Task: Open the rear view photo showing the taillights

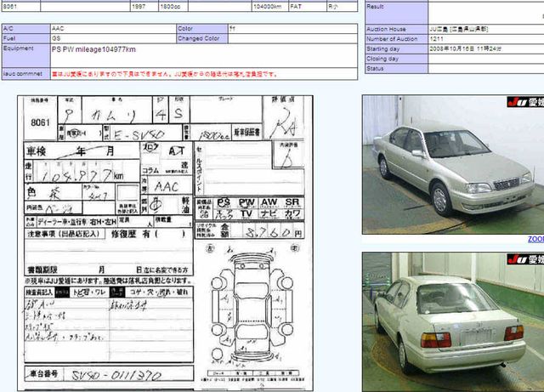Action: tap(453, 322)
